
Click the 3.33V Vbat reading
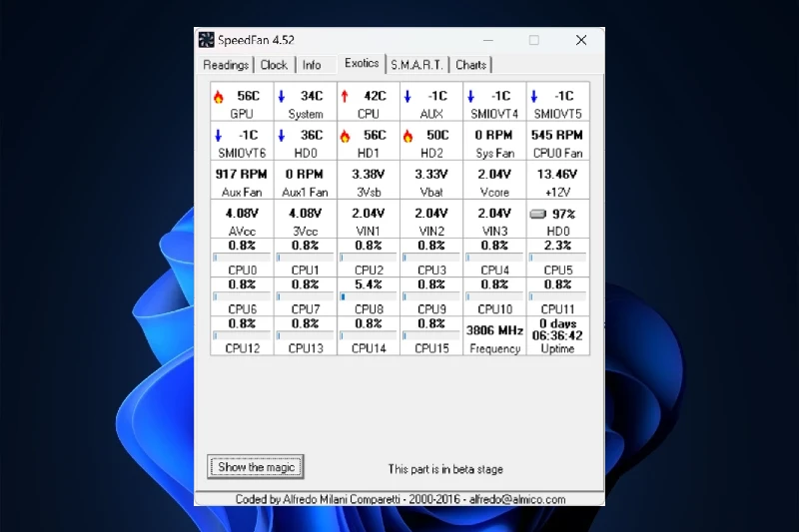pos(431,175)
